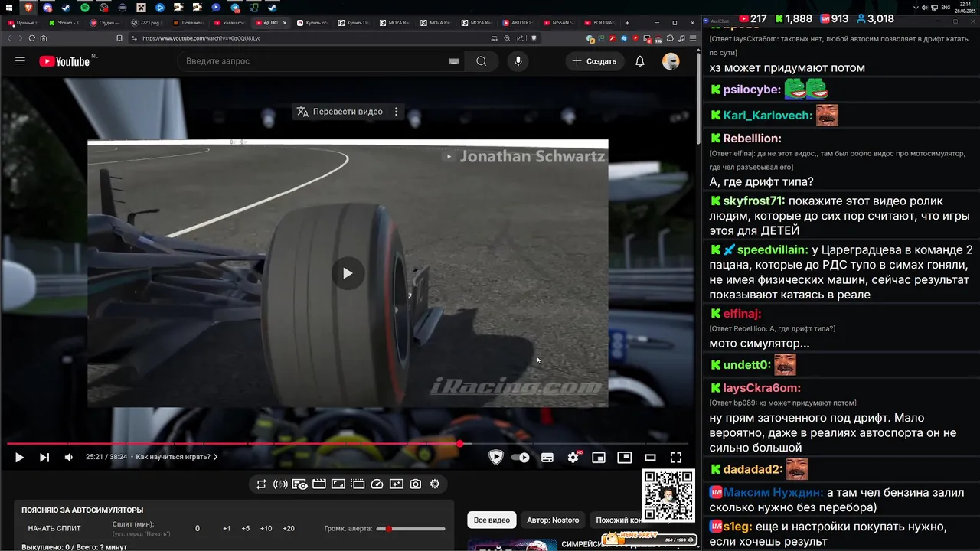980x551 pixels.
Task: Mute the video volume speaker icon
Action: tap(69, 458)
